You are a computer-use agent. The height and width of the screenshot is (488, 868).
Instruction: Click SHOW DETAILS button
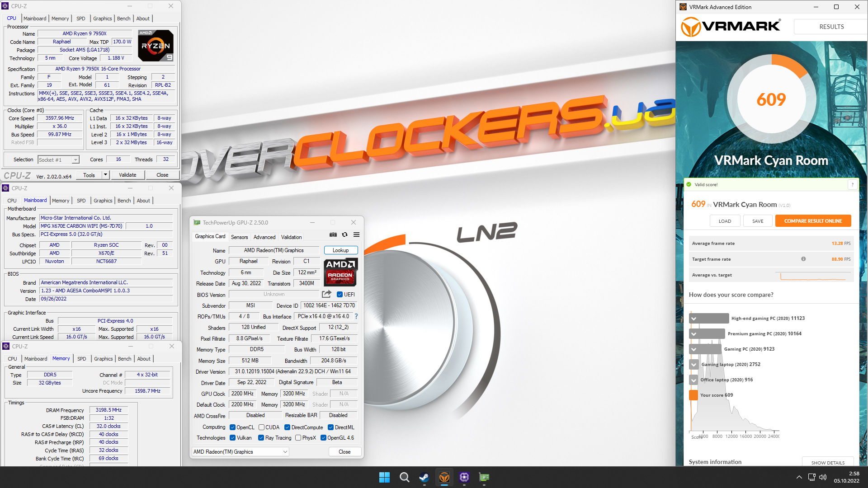coord(828,462)
